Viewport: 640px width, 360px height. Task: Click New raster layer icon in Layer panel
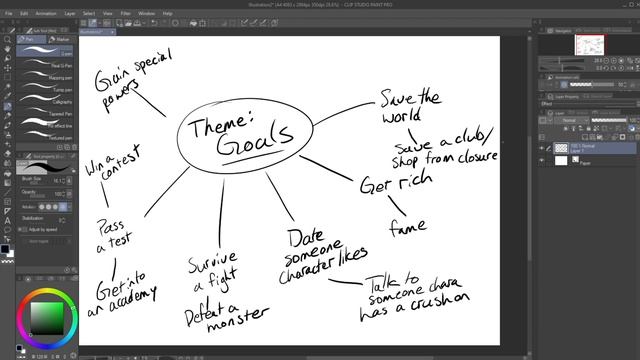585,137
